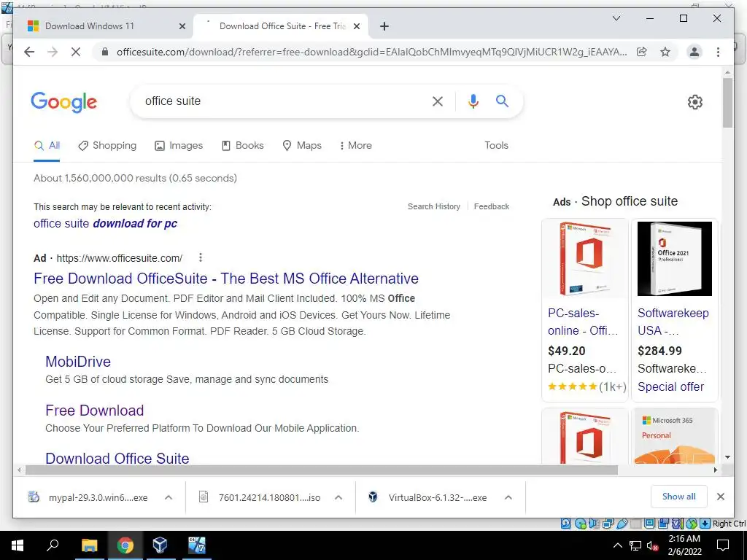This screenshot has height=560, width=747.
Task: Open the network status tray icon
Action: [635, 545]
